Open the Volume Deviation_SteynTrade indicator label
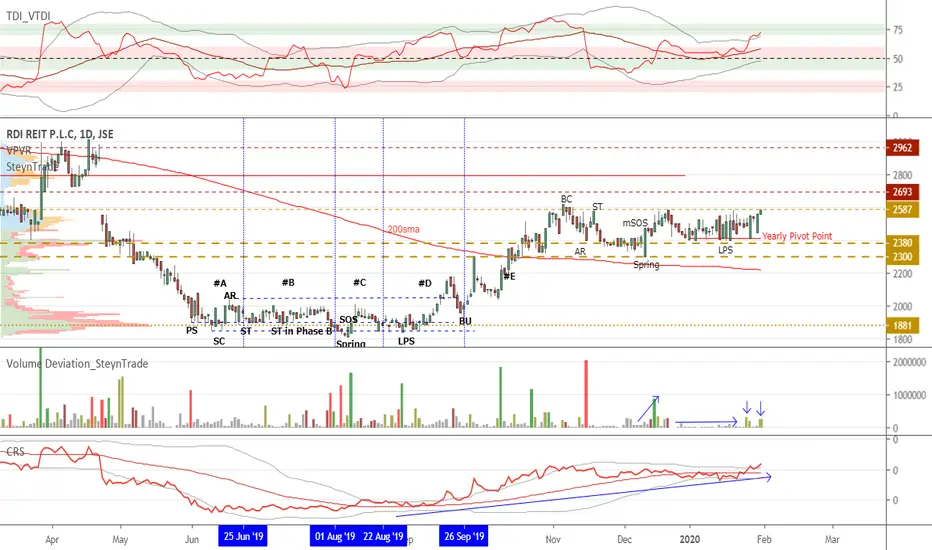The width and height of the screenshot is (932, 550). click(77, 363)
